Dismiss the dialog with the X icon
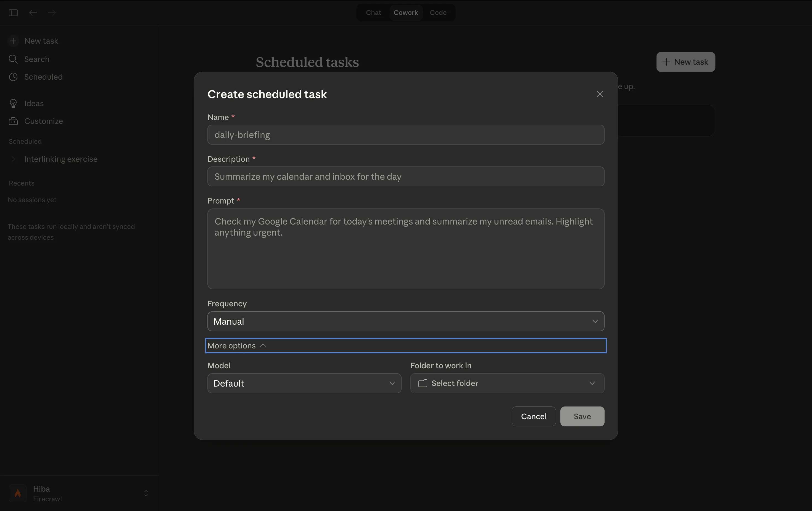The image size is (812, 511). (x=600, y=94)
